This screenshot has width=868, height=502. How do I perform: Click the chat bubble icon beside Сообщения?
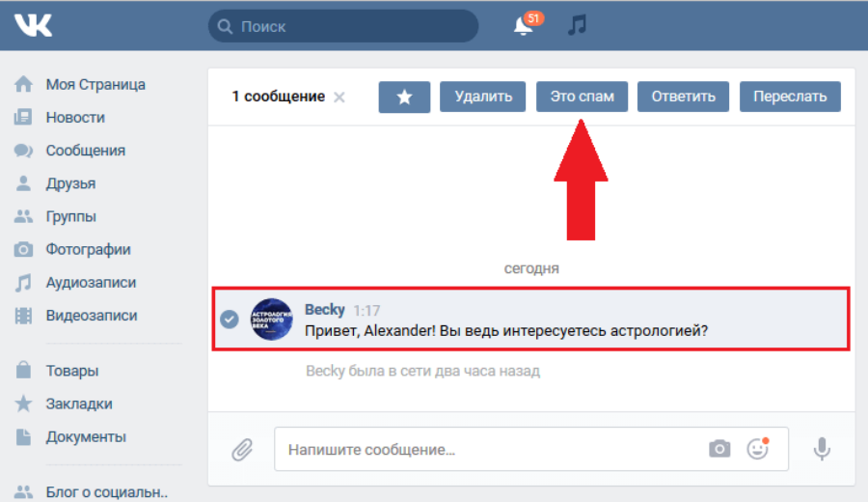tap(23, 151)
